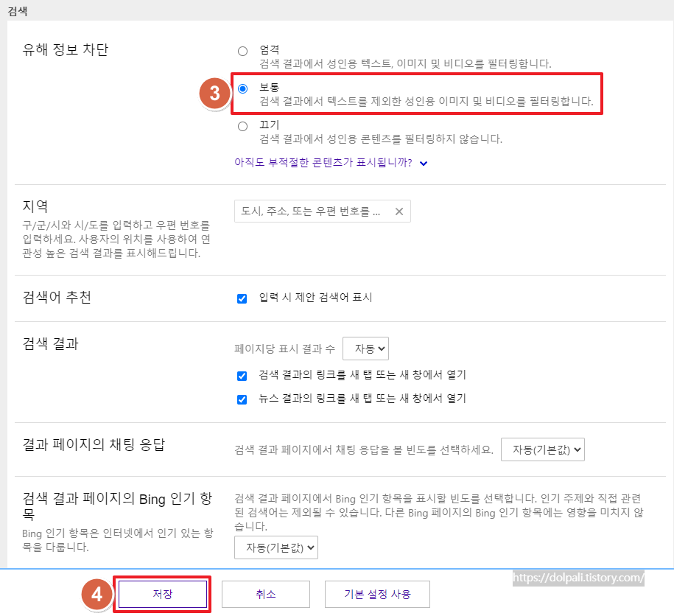Uncheck opening news result links in new tab
The image size is (674, 616).
point(242,398)
